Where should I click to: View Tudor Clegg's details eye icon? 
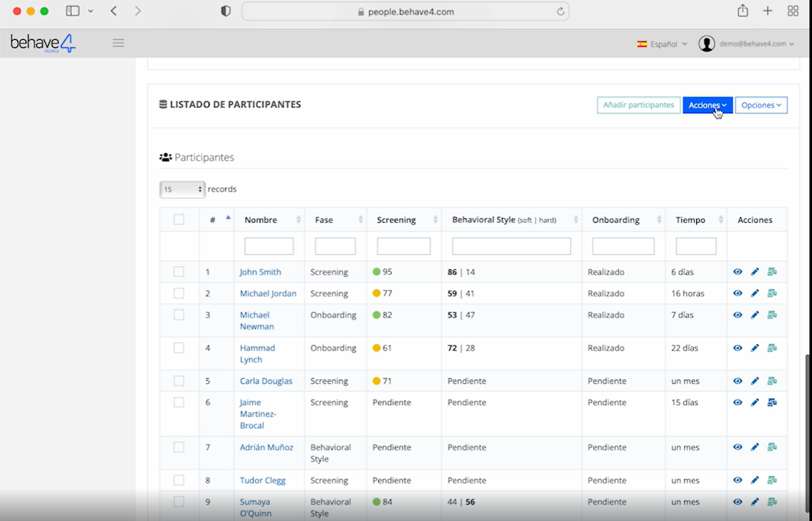click(x=738, y=479)
